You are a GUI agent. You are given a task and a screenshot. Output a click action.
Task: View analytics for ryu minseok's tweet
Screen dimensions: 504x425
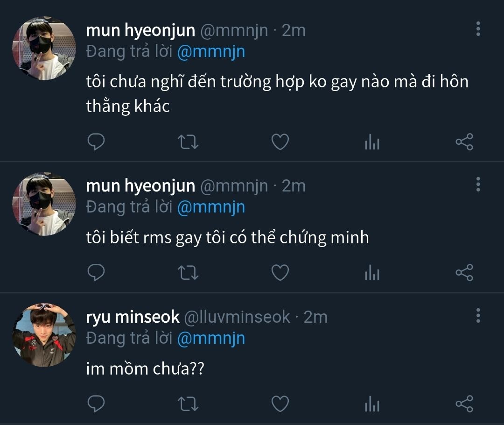(x=372, y=404)
